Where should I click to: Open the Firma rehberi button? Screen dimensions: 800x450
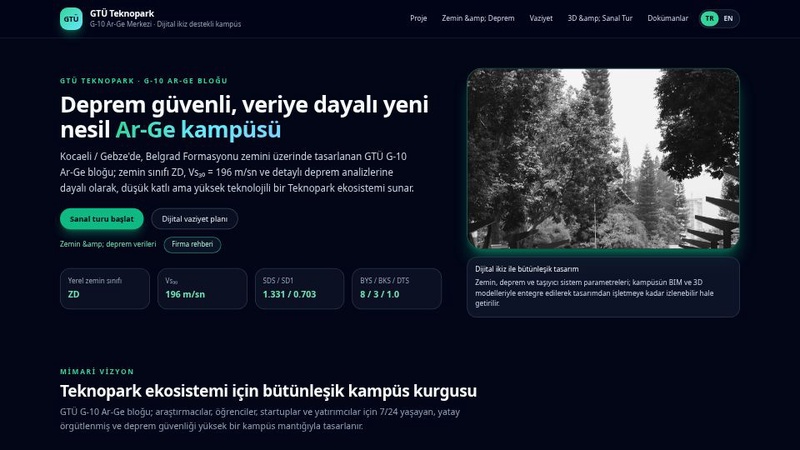click(x=192, y=244)
